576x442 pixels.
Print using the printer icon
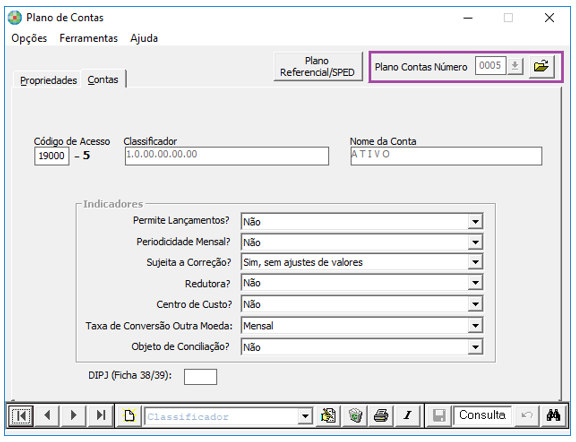click(x=381, y=416)
